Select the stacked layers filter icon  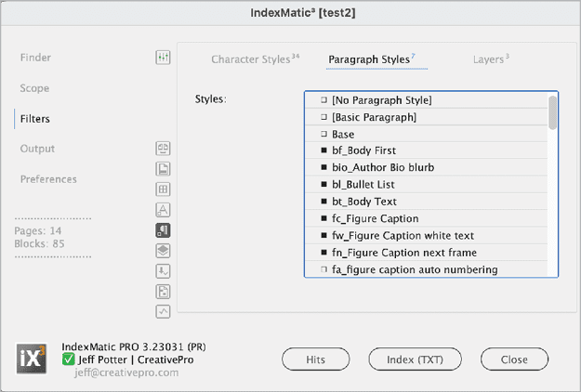pyautogui.click(x=163, y=251)
